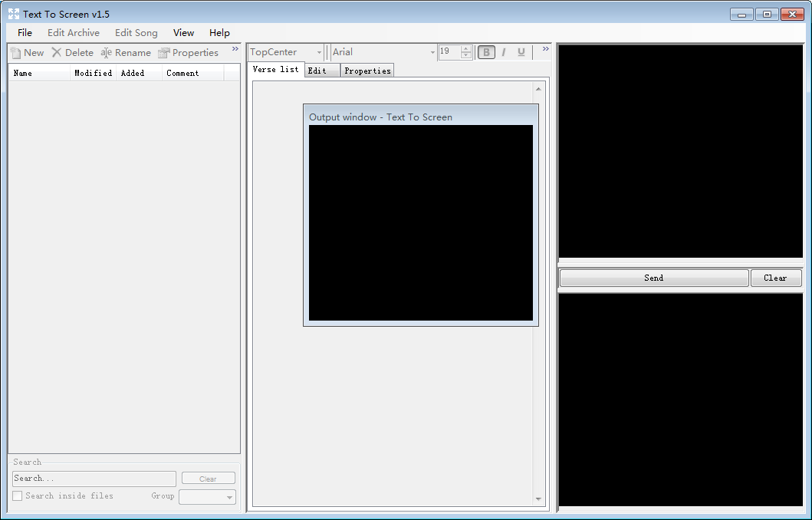Open the Properties toolbar button

(x=188, y=53)
